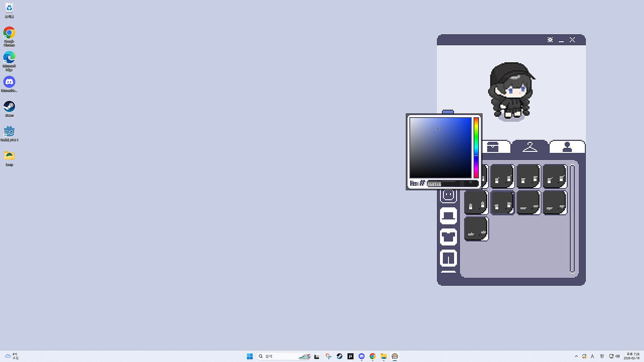Select the hat category in the sidebar
Image resolution: width=644 pixels, height=362 pixels.
click(x=448, y=216)
